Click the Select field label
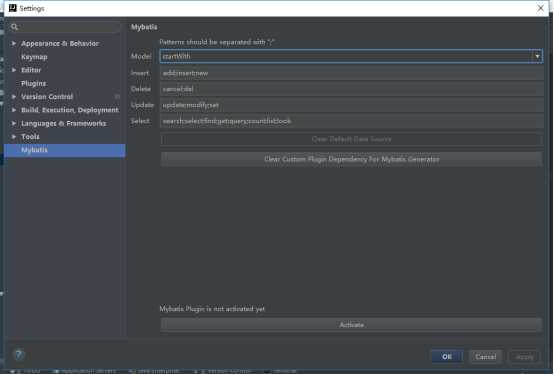Image resolution: width=554 pixels, height=375 pixels. click(140, 121)
